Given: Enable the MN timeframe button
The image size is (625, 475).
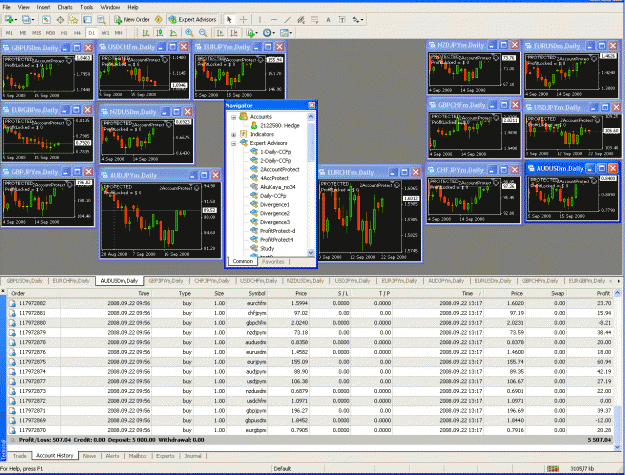Looking at the screenshot, I should coord(118,33).
